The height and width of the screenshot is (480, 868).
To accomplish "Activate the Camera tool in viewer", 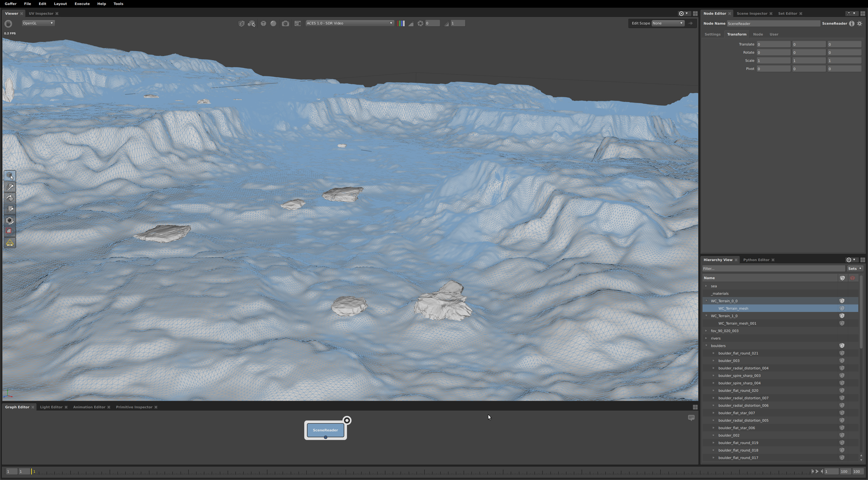I will (x=10, y=221).
